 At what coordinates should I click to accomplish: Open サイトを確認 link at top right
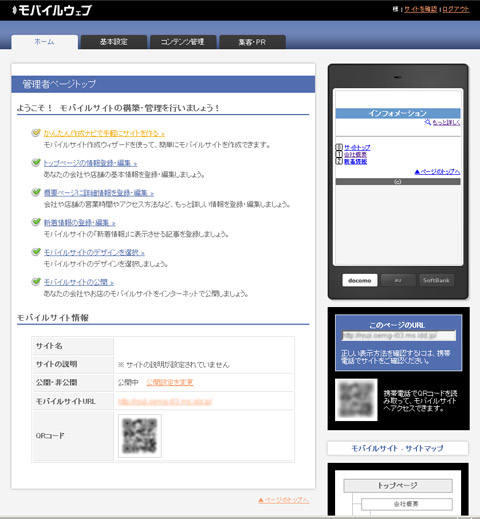click(421, 9)
